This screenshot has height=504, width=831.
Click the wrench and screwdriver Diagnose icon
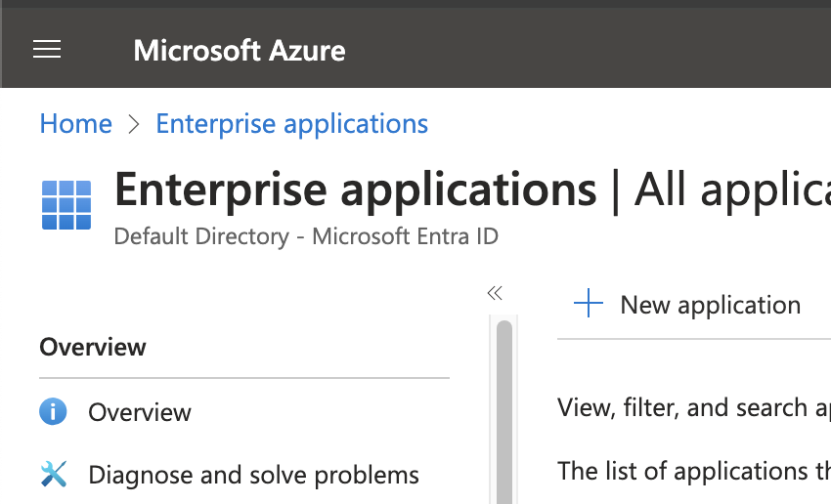coord(53,475)
